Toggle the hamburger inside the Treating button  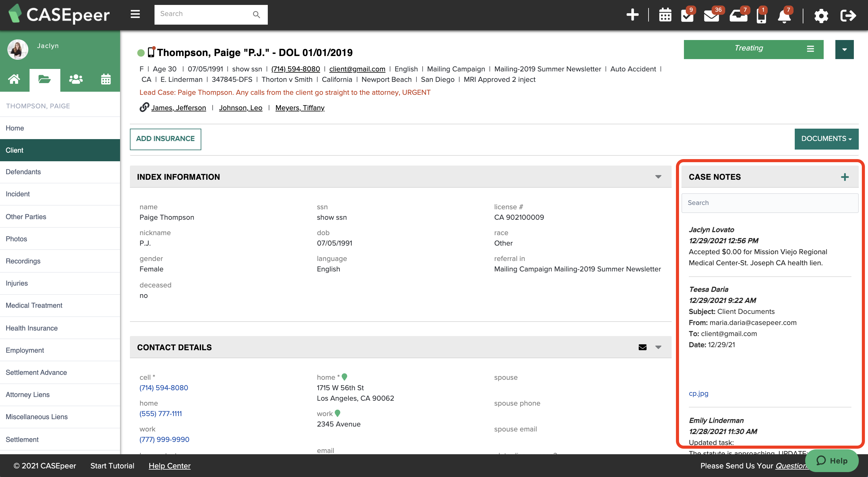pos(810,49)
